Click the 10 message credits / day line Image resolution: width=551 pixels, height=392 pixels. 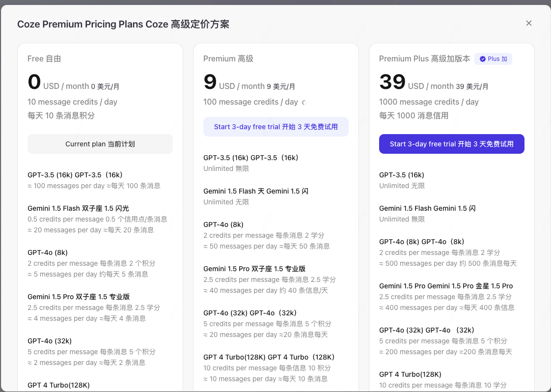pos(72,102)
